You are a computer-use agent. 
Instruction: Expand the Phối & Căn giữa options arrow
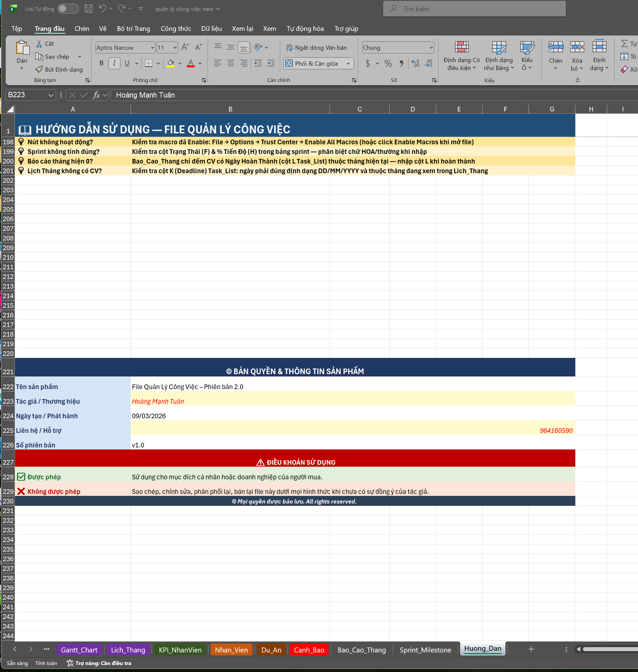(x=348, y=63)
